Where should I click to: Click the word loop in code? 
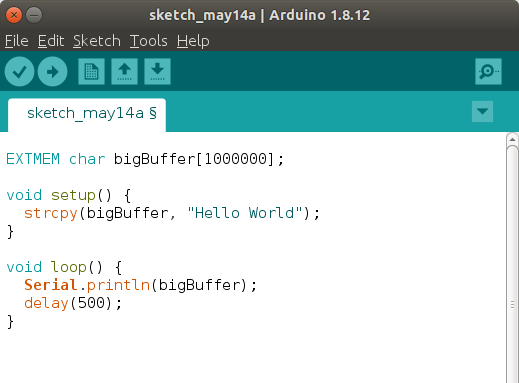point(69,267)
